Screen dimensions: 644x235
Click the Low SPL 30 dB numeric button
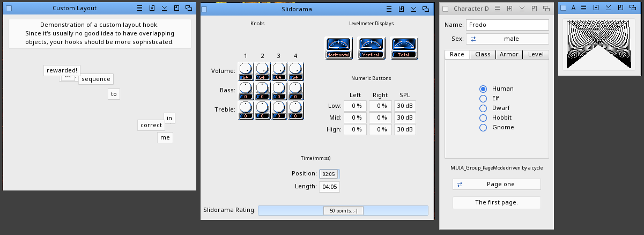pos(405,106)
